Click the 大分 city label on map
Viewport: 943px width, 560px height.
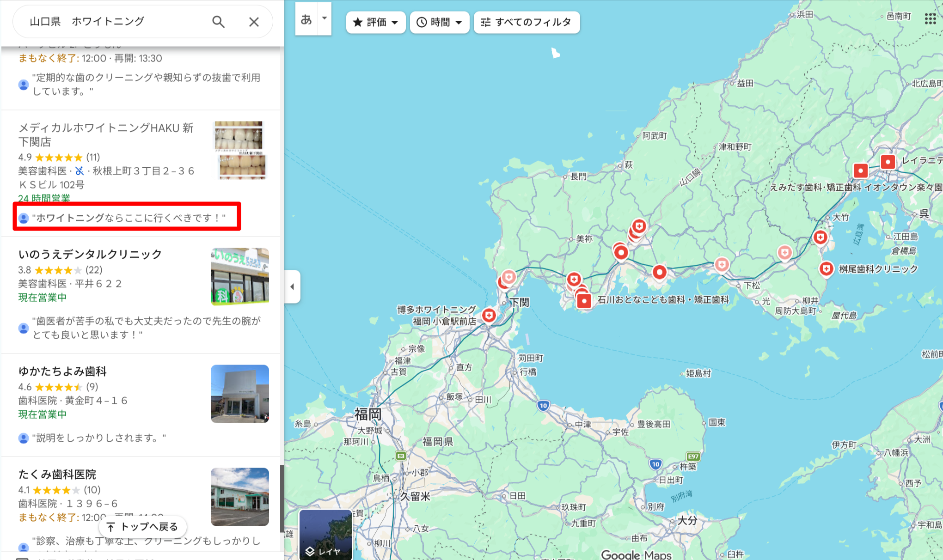687,521
